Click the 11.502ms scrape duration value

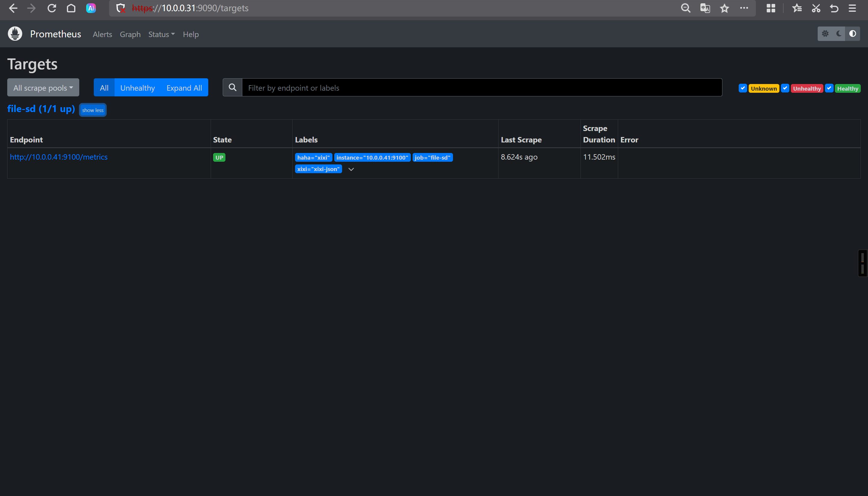(x=599, y=157)
